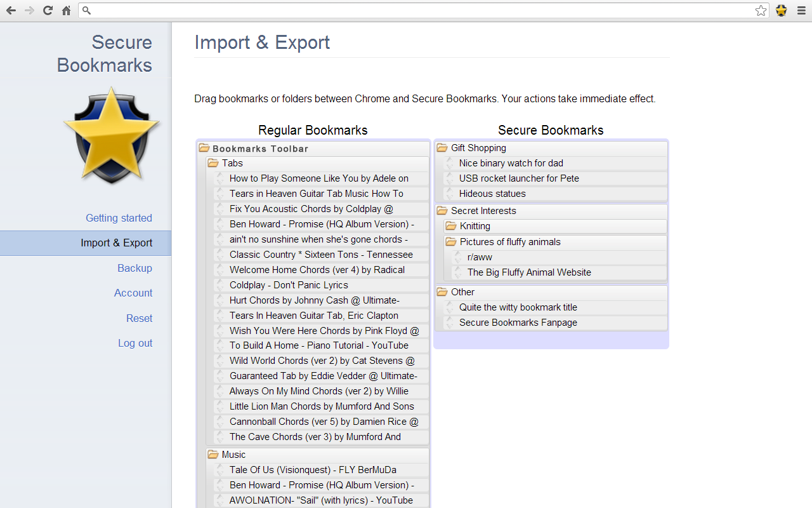Click the Music folder icon
812x508 pixels.
213,455
